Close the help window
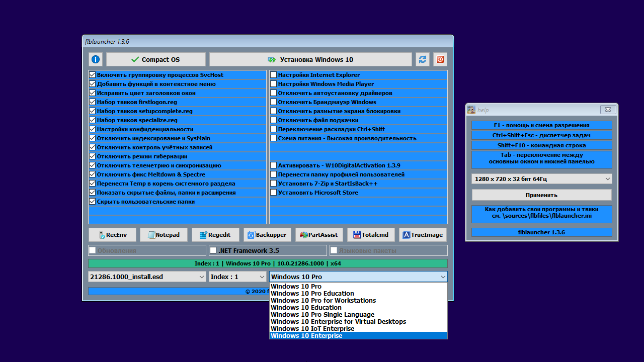Viewport: 644px width, 362px height. 608,110
